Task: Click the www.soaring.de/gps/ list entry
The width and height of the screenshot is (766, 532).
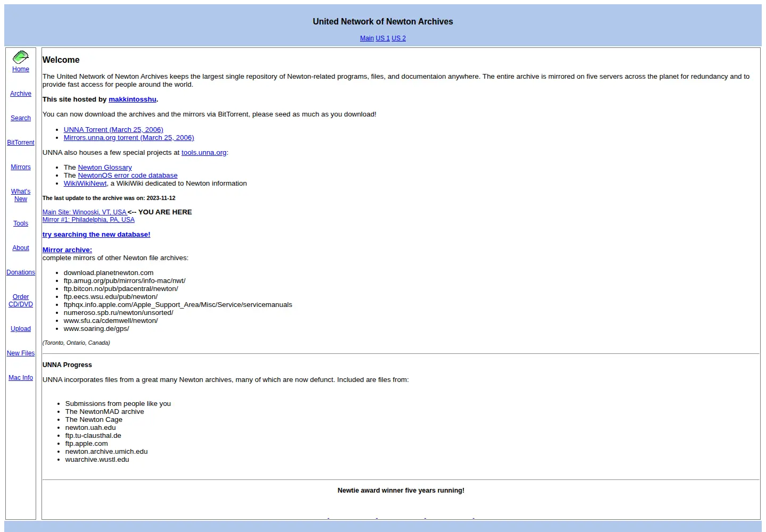Action: (x=96, y=329)
